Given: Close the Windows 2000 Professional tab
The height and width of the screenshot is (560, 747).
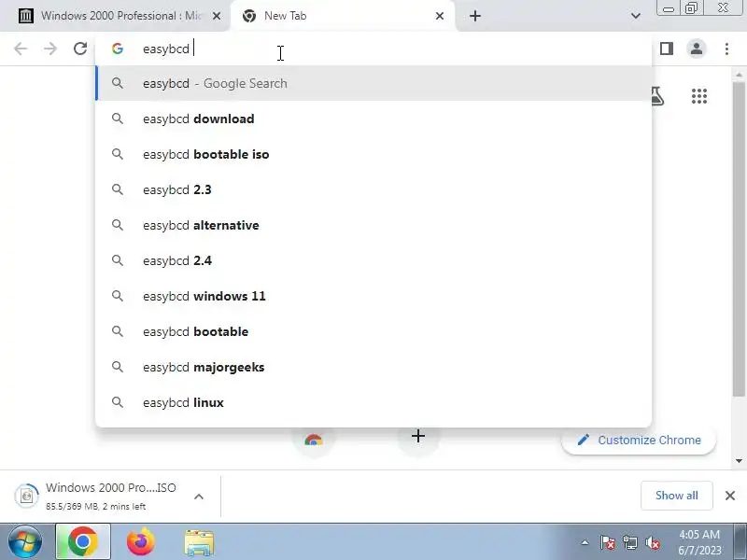Looking at the screenshot, I should click(x=217, y=16).
